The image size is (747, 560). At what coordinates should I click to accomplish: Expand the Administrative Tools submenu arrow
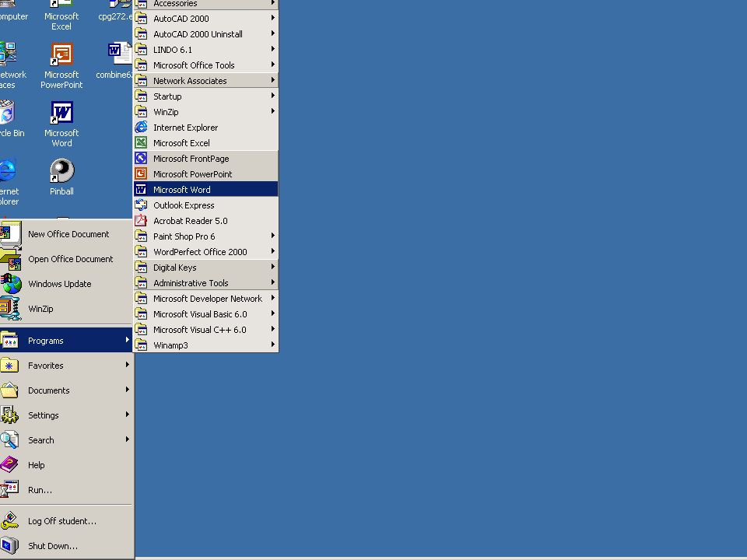(273, 282)
